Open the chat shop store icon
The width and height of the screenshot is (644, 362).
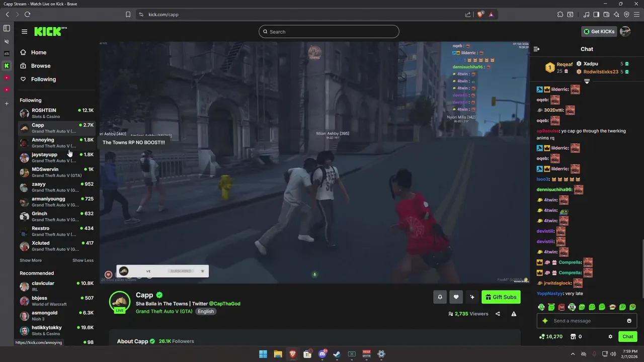tap(573, 336)
